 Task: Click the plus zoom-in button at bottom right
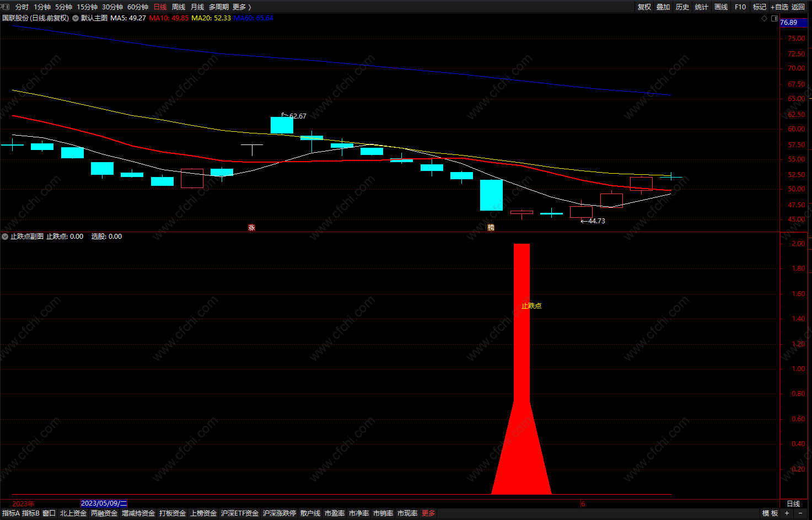click(787, 513)
